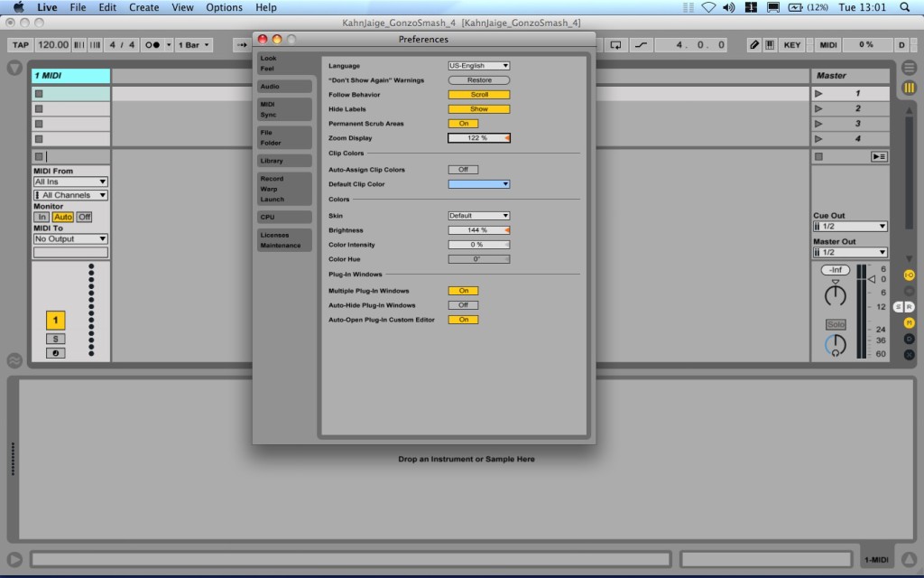Image resolution: width=924 pixels, height=578 pixels.
Task: Open the Create menu
Action: (x=144, y=7)
